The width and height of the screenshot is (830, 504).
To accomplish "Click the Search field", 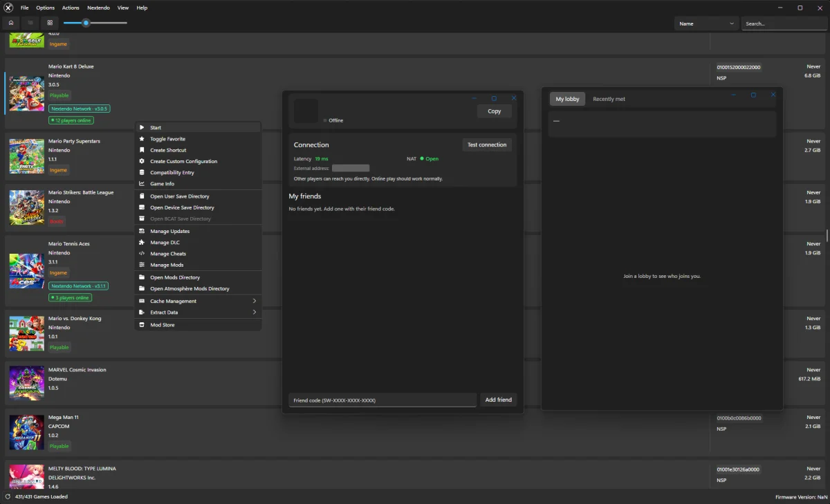I will pos(784,24).
